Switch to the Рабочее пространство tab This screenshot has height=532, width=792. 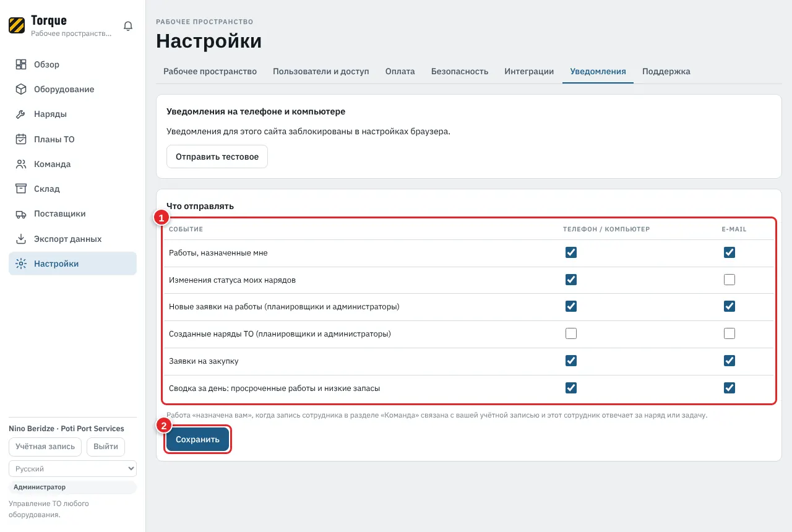point(210,71)
